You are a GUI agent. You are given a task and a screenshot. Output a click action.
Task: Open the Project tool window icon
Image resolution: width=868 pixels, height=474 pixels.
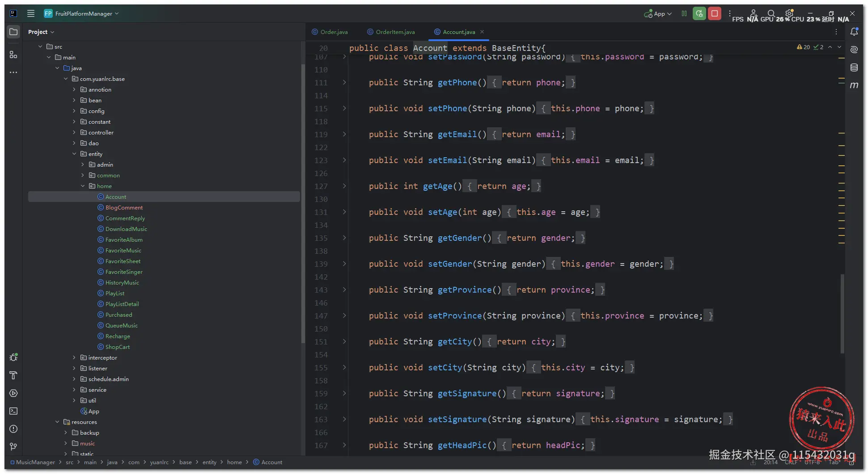coord(13,32)
